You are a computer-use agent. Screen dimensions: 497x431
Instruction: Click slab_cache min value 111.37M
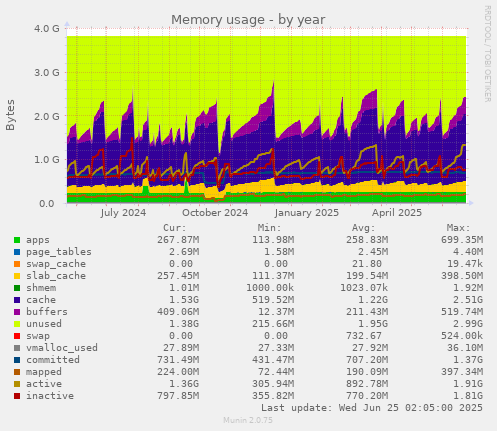tap(273, 276)
